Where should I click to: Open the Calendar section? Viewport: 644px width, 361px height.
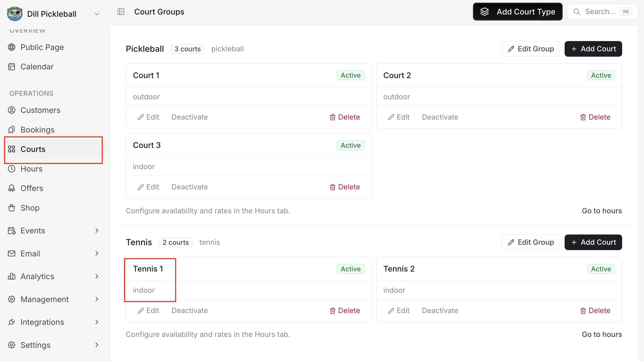click(x=37, y=66)
